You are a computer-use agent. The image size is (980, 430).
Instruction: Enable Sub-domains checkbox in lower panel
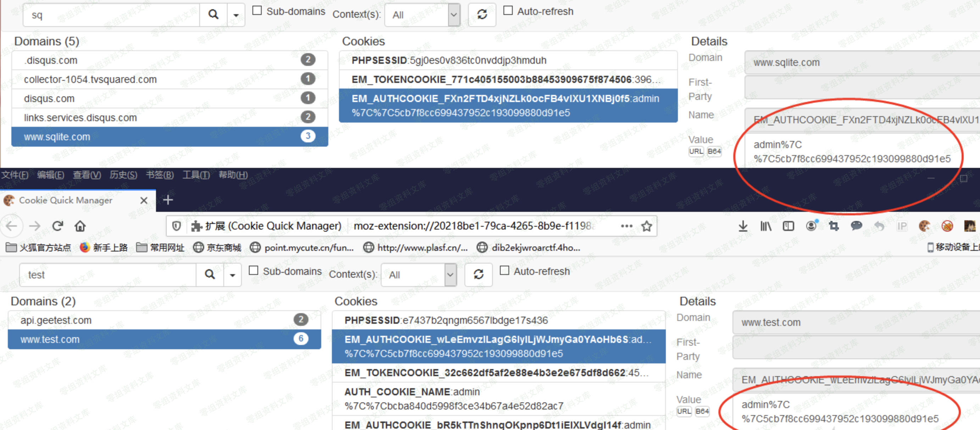pos(254,271)
